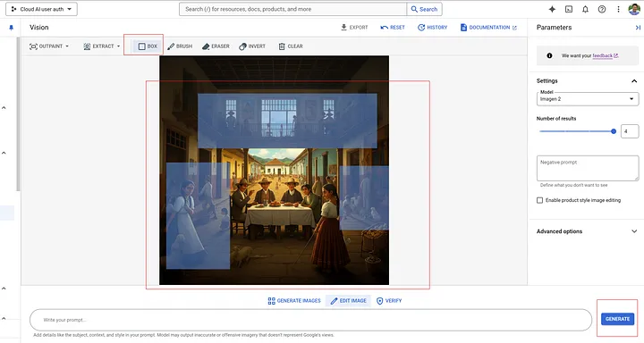Click the top search bar

coord(292,9)
